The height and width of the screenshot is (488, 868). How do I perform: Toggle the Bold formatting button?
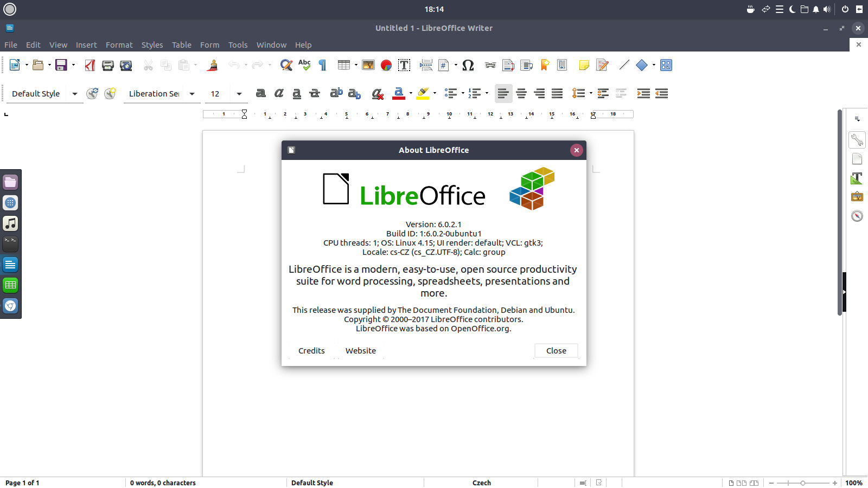(x=261, y=93)
